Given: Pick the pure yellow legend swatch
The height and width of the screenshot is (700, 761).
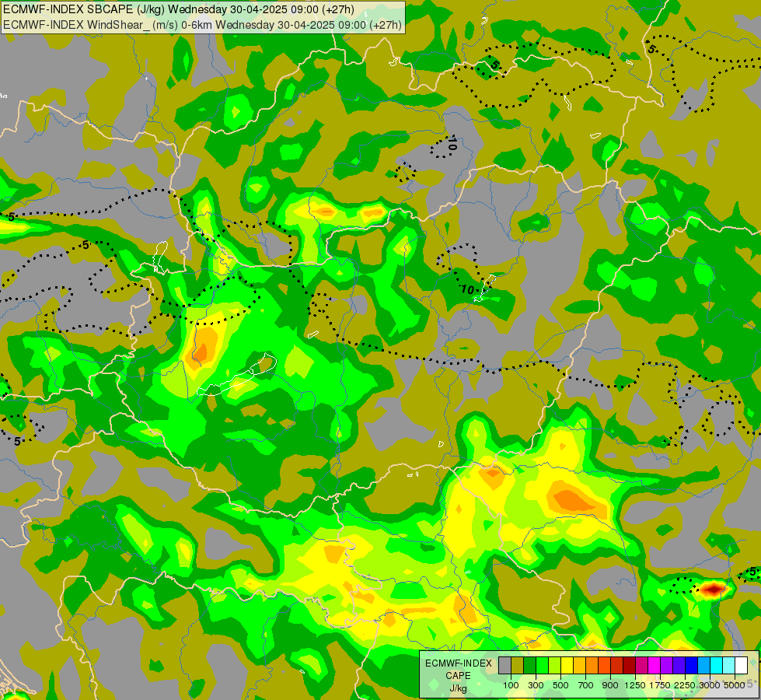Looking at the screenshot, I should point(567,665).
